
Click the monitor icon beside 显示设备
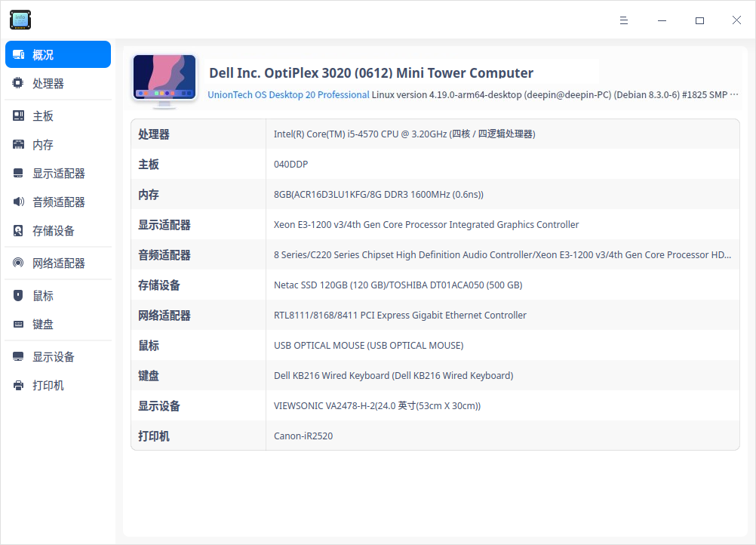[18, 356]
